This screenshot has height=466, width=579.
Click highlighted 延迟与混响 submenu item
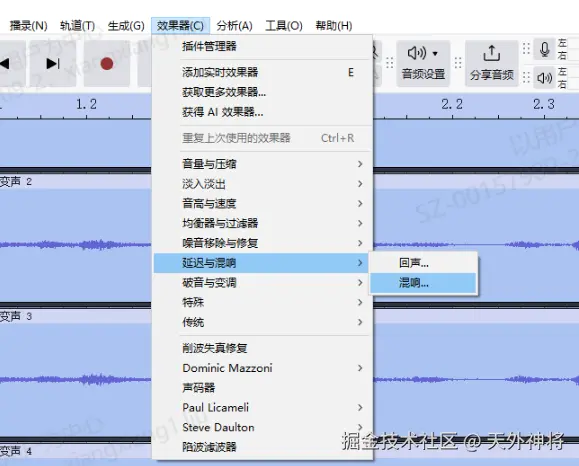tap(261, 263)
